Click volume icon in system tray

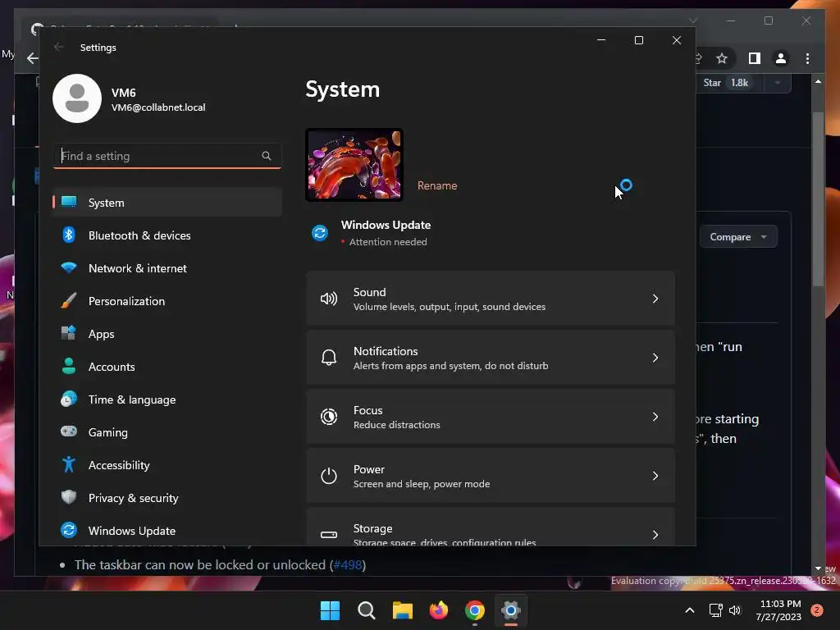click(x=735, y=610)
